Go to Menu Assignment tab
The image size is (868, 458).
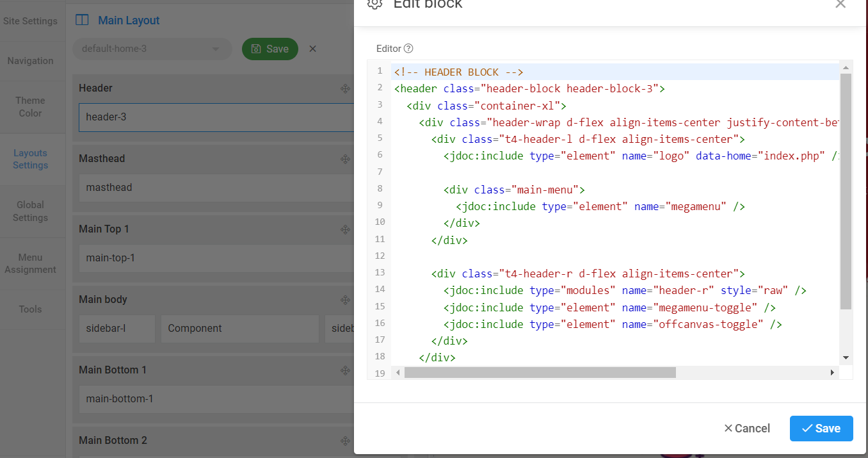coord(30,263)
